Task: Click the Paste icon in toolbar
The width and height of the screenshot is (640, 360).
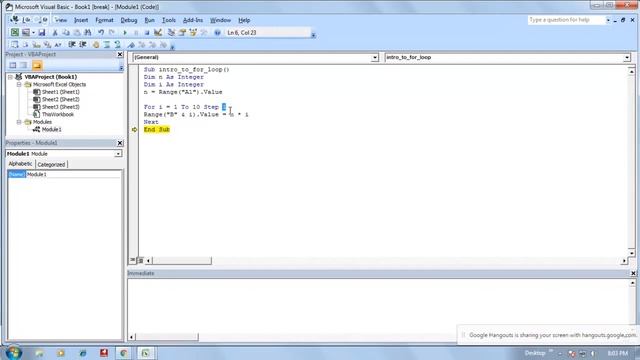Action: 77,32
